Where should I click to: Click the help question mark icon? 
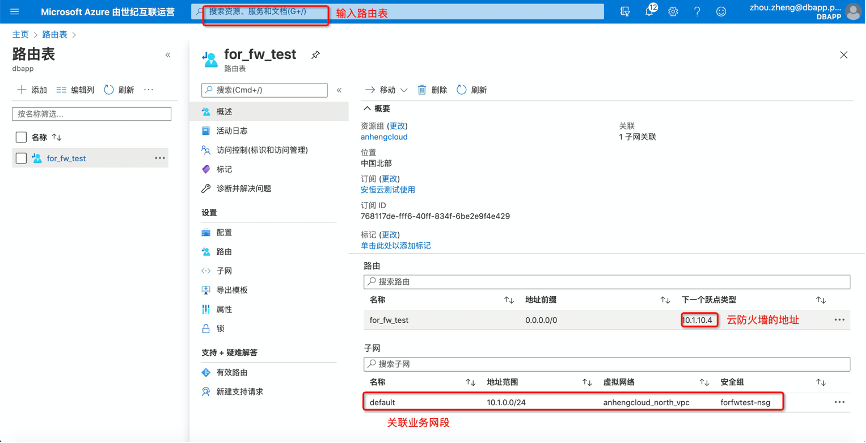[x=697, y=11]
